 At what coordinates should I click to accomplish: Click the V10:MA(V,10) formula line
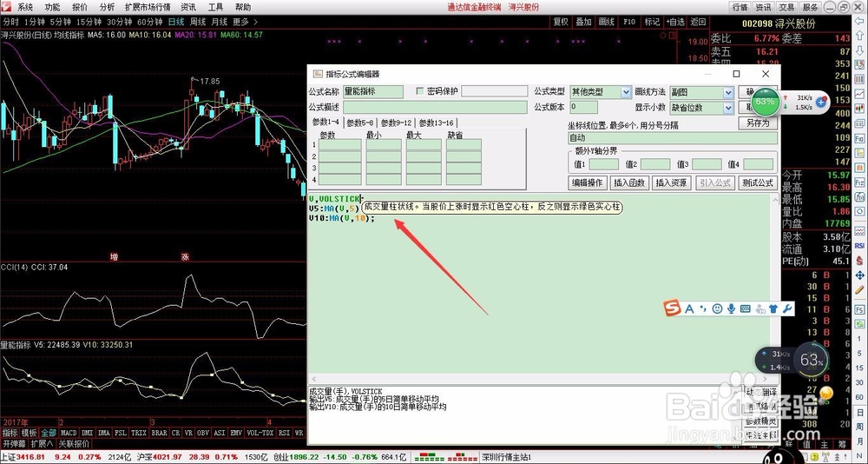(341, 218)
